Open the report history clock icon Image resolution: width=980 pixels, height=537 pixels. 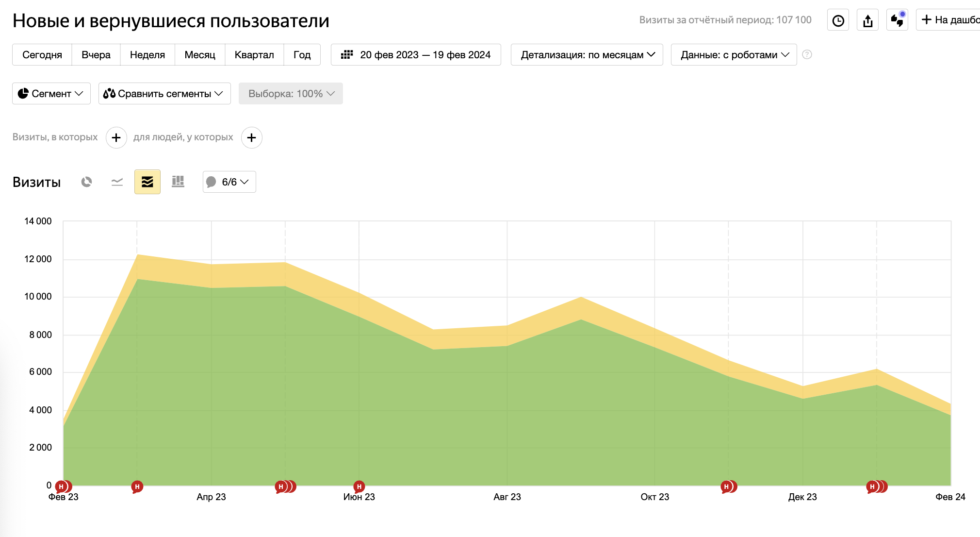point(838,20)
